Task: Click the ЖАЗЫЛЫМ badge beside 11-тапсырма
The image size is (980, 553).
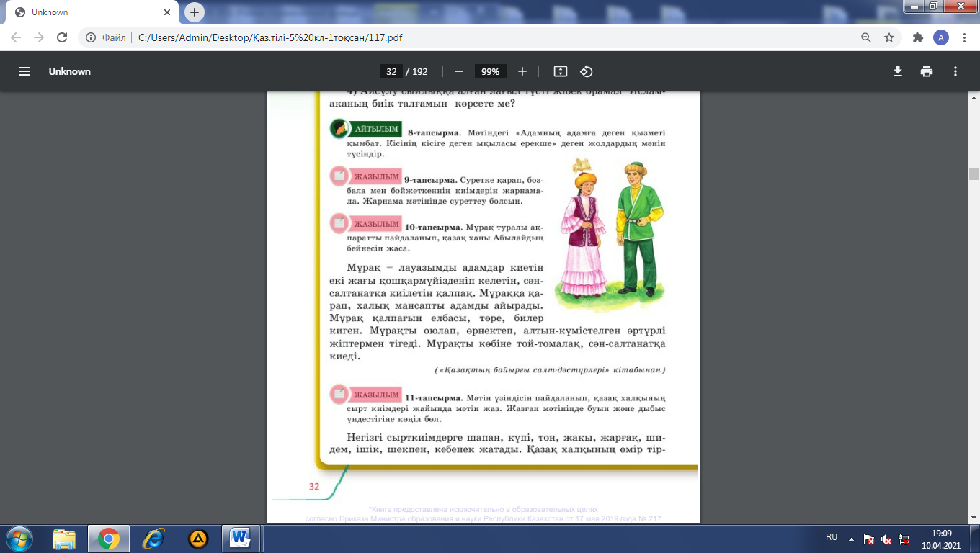Action: pyautogui.click(x=365, y=395)
